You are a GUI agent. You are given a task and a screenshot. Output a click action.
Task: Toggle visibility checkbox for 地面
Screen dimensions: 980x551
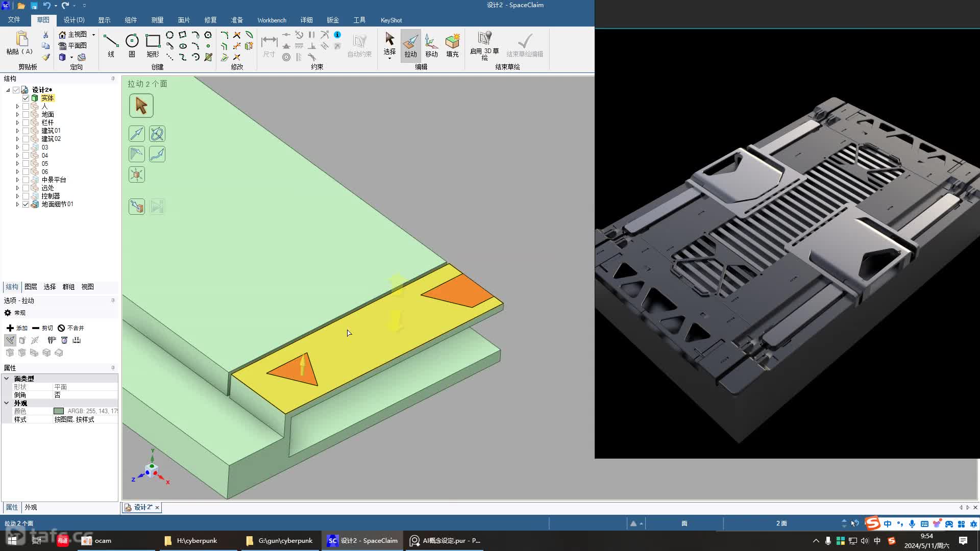click(x=26, y=114)
